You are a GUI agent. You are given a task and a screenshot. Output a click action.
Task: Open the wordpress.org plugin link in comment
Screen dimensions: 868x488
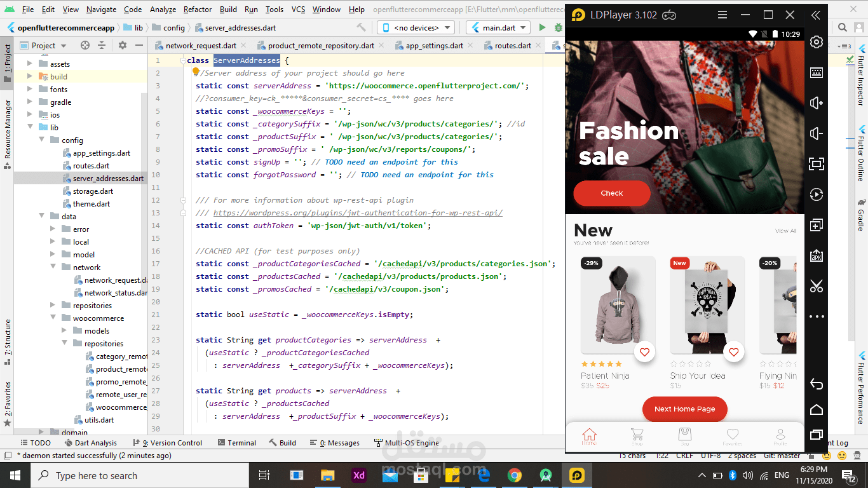pos(358,213)
